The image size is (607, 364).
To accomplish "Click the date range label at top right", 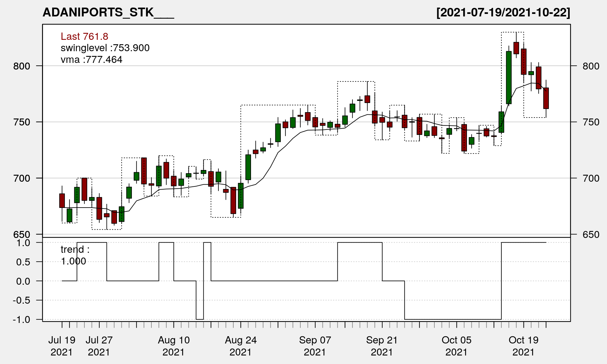I will (503, 13).
